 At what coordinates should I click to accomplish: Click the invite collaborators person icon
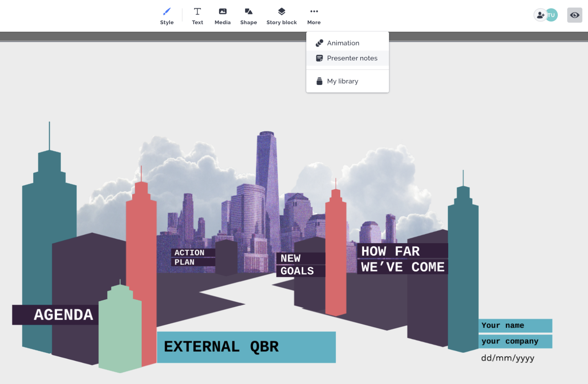pos(540,15)
